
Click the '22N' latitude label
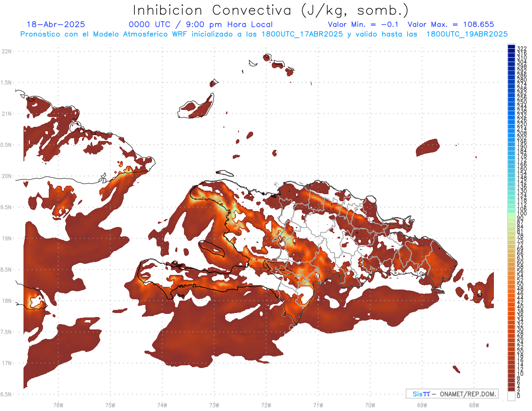point(7,51)
